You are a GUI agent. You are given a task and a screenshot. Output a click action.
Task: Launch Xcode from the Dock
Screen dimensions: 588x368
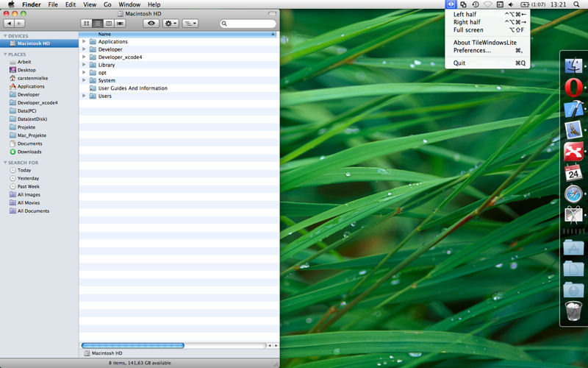[573, 109]
